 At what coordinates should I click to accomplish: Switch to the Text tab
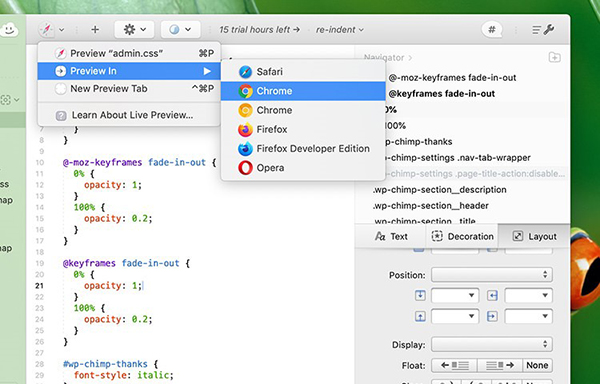point(391,236)
